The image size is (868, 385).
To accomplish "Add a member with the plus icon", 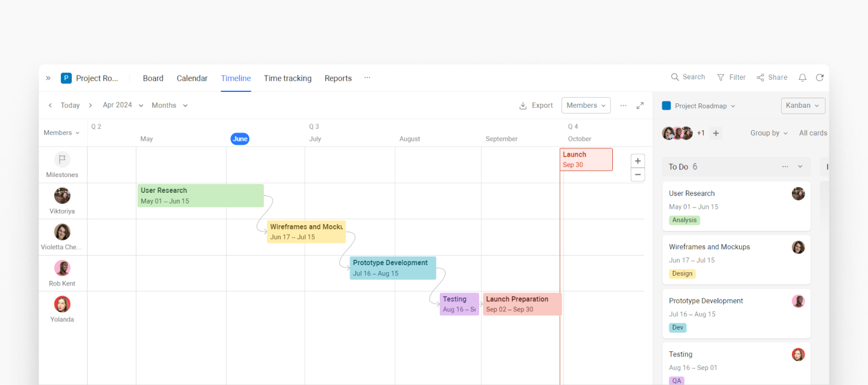I will [716, 133].
